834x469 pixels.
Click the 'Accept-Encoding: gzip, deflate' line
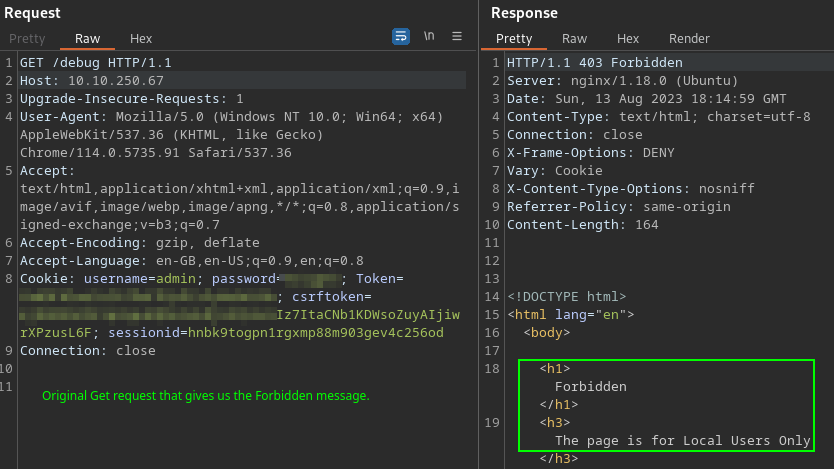click(x=140, y=243)
